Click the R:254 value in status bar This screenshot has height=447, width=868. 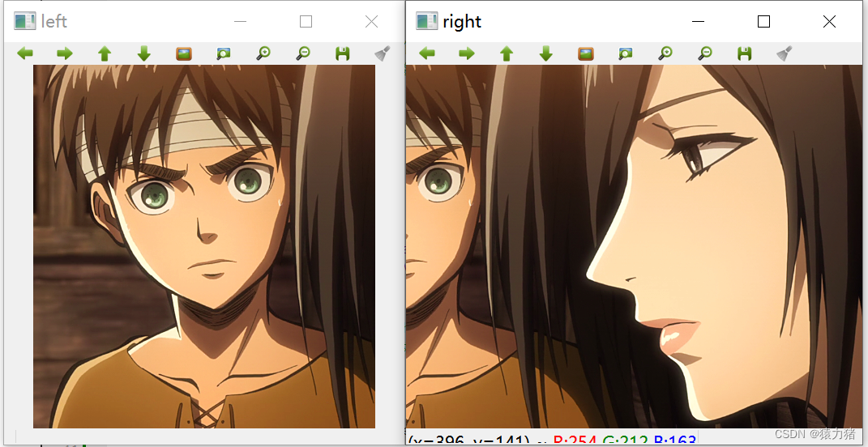pos(575,441)
